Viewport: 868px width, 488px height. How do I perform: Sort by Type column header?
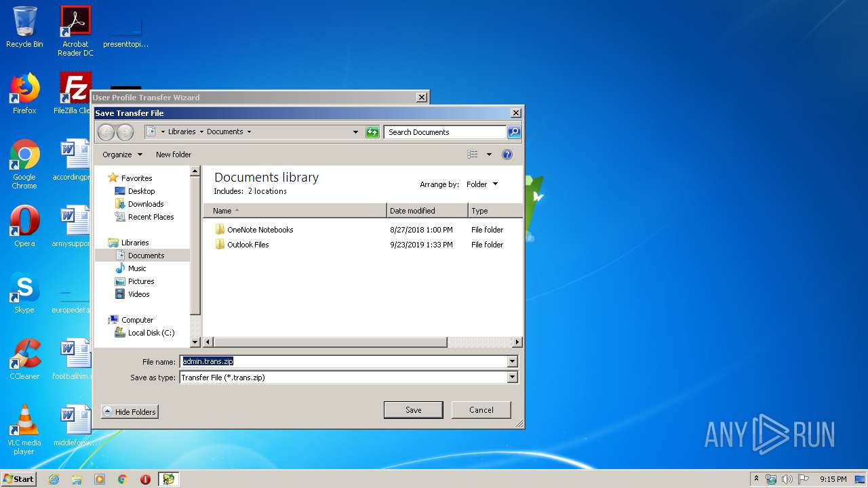(495, 211)
